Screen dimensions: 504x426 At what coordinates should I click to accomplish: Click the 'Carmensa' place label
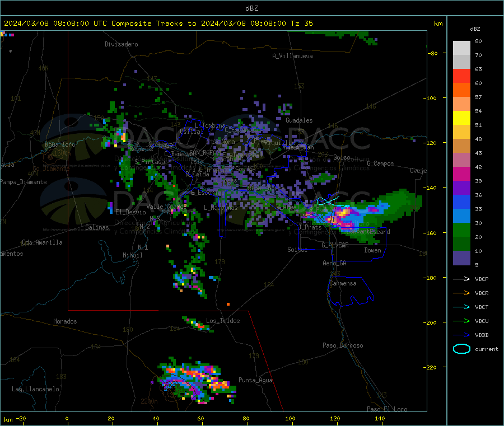(343, 283)
